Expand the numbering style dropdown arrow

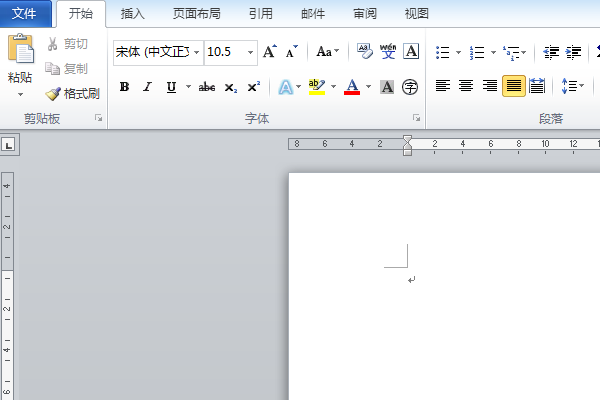[493, 52]
